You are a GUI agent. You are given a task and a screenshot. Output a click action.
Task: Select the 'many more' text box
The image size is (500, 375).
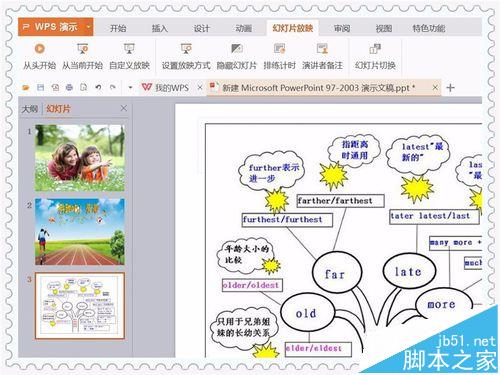pos(456,243)
